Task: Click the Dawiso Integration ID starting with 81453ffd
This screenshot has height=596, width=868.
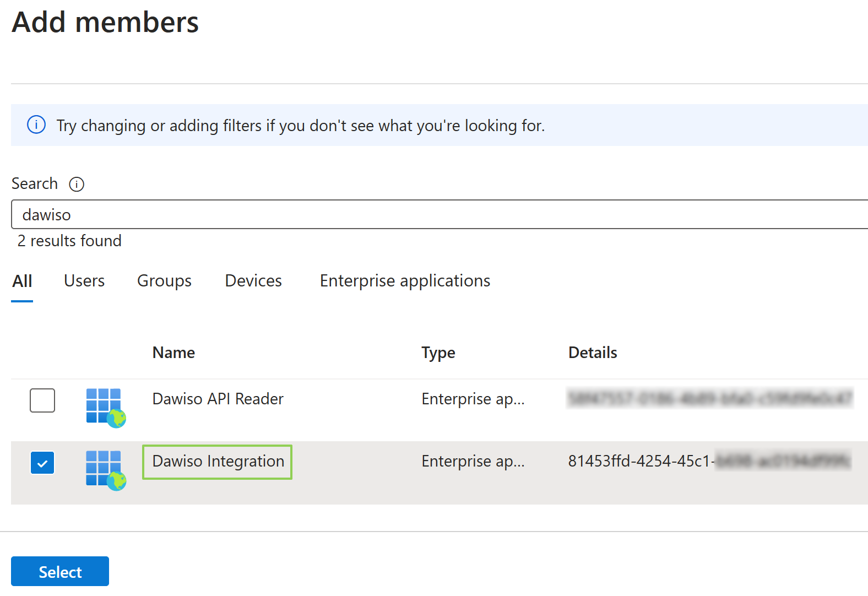Action: pos(639,461)
